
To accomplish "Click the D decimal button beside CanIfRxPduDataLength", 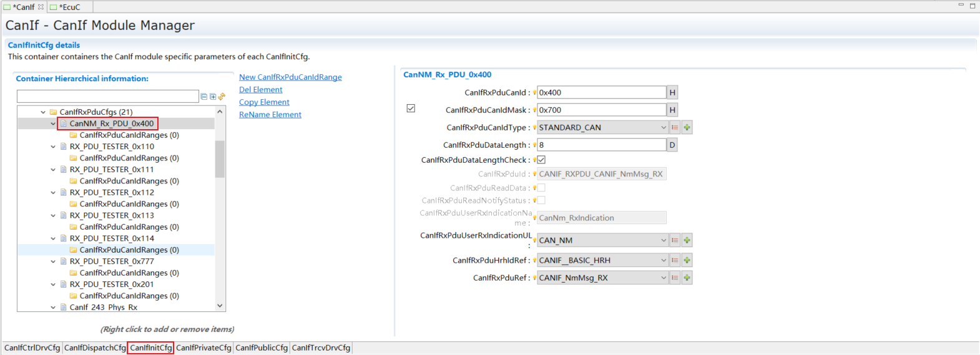I will 672,145.
